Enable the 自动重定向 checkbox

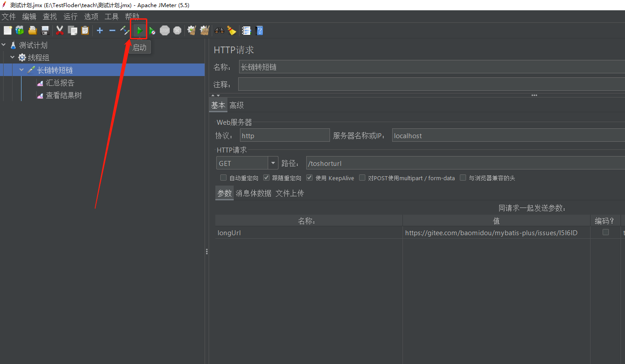click(223, 178)
